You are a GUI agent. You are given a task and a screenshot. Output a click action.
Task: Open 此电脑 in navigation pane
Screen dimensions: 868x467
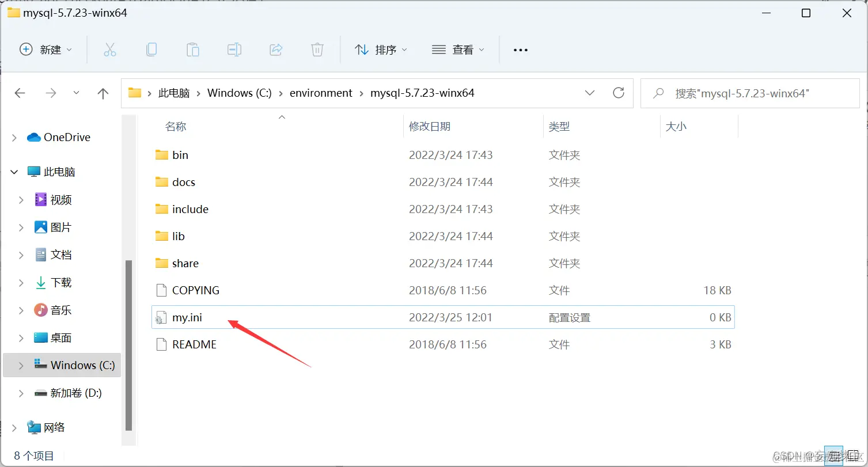51,172
